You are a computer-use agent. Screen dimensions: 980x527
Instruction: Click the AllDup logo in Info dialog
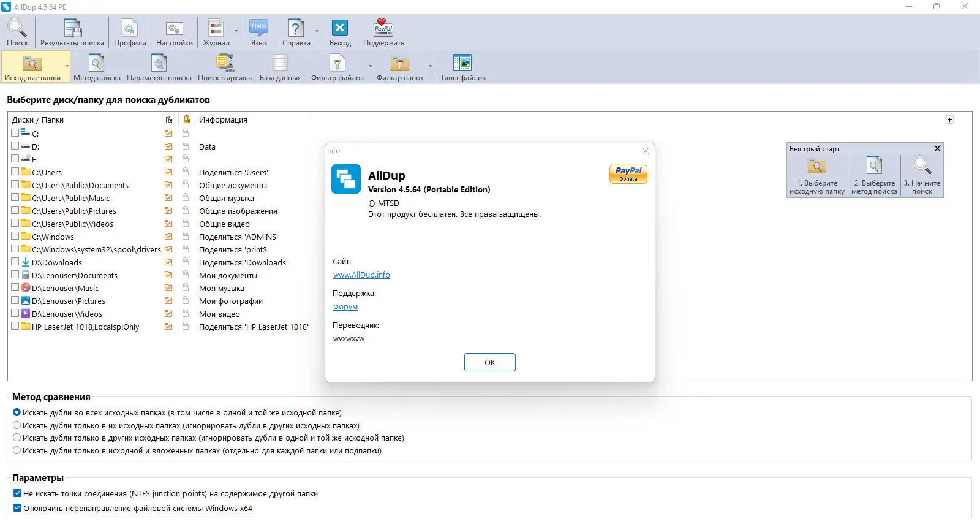click(346, 180)
